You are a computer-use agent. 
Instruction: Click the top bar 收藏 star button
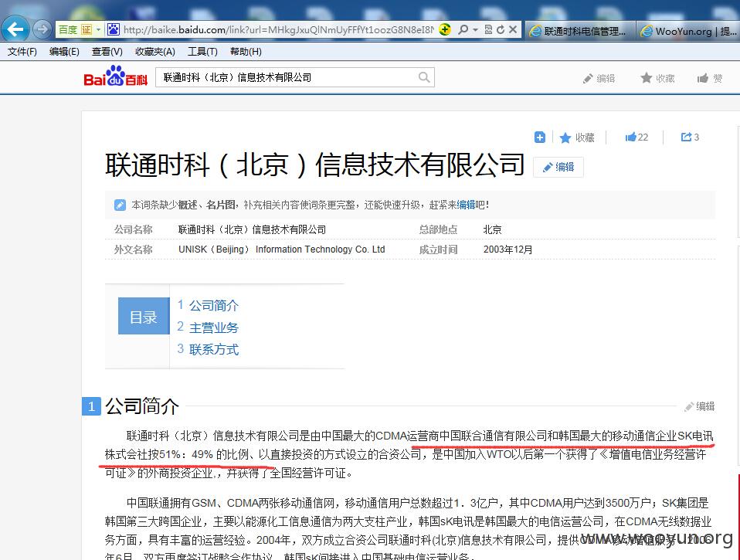[657, 78]
